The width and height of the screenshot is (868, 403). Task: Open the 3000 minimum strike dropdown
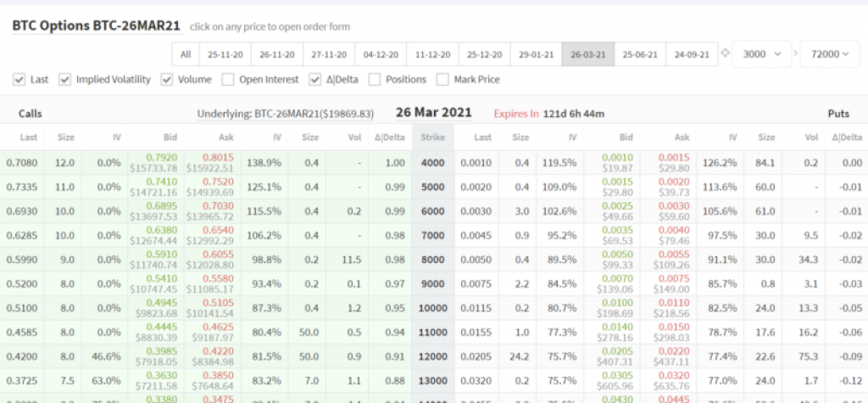click(x=762, y=53)
